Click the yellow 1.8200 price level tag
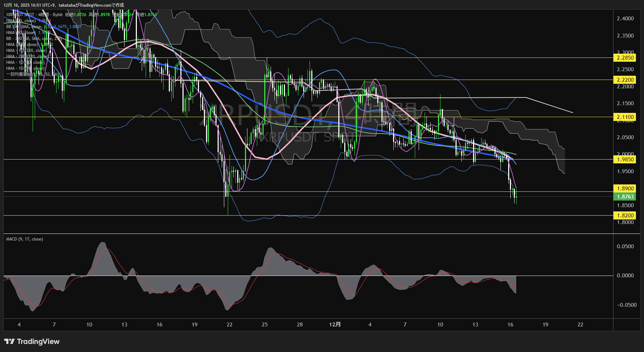Image resolution: width=644 pixels, height=352 pixels. click(625, 216)
